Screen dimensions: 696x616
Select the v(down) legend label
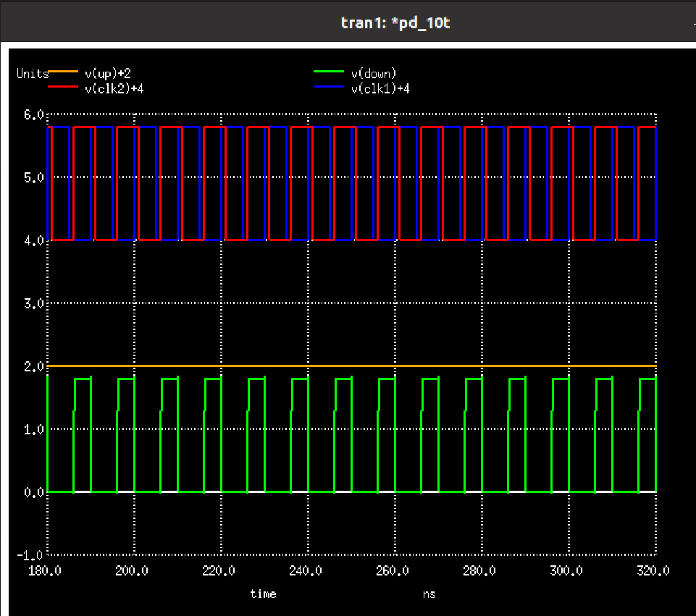374,74
